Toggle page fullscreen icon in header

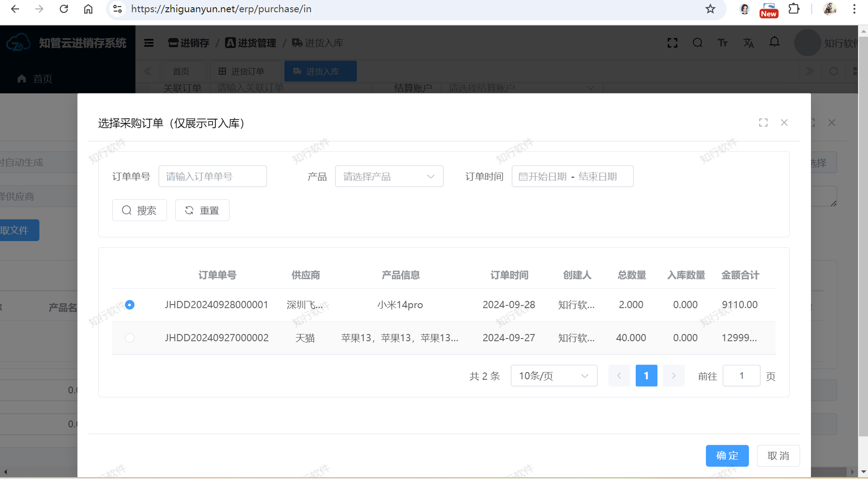point(672,43)
